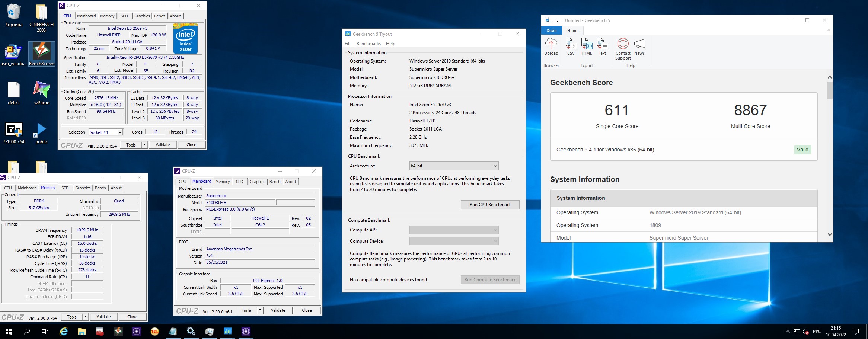The height and width of the screenshot is (339, 868).
Task: Switch to the SPD tab in the Memory CPU-Z window
Action: pos(65,188)
